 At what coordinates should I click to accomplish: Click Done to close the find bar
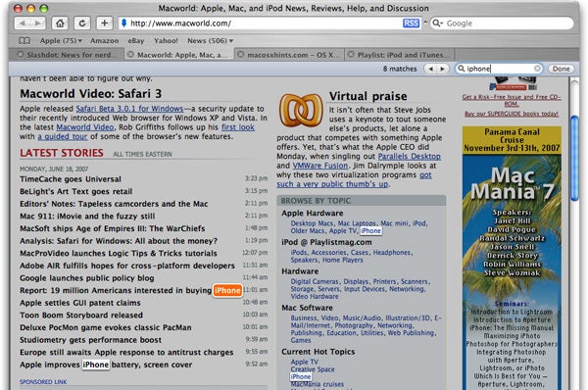pos(561,69)
